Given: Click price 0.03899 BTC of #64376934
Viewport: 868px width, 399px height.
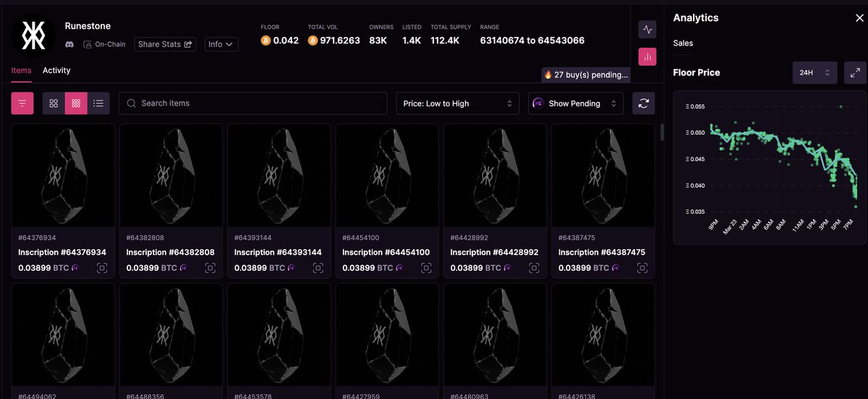Looking at the screenshot, I should pyautogui.click(x=43, y=268).
